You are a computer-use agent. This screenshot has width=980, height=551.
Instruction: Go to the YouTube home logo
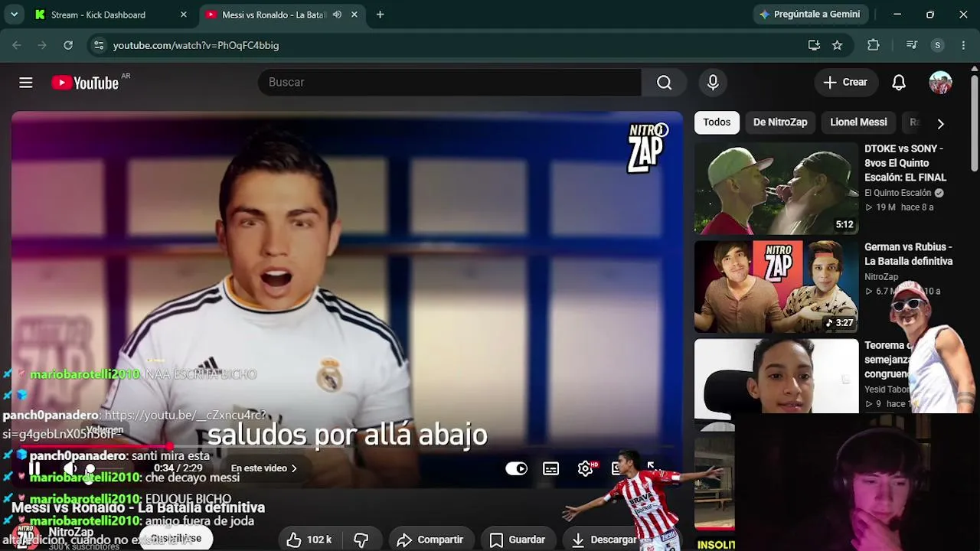tap(85, 83)
